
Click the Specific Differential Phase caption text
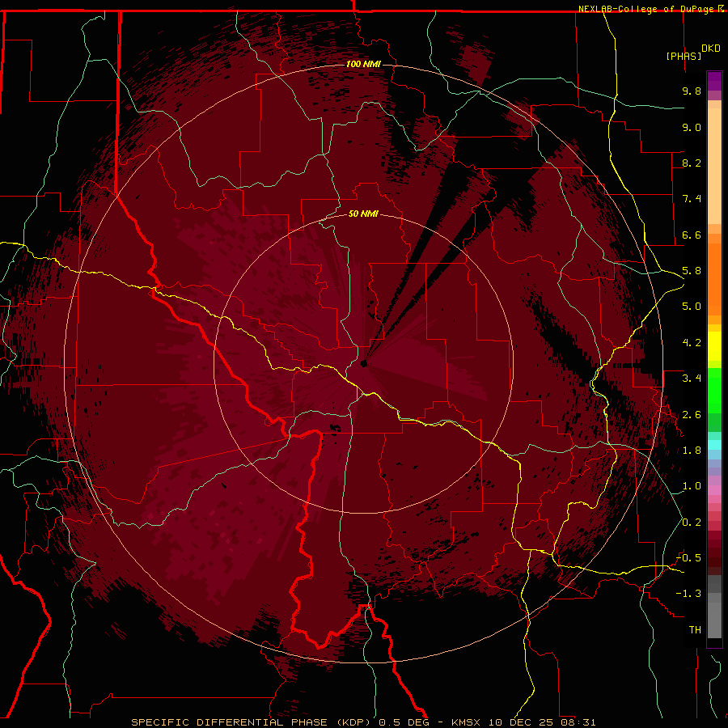tap(363, 722)
